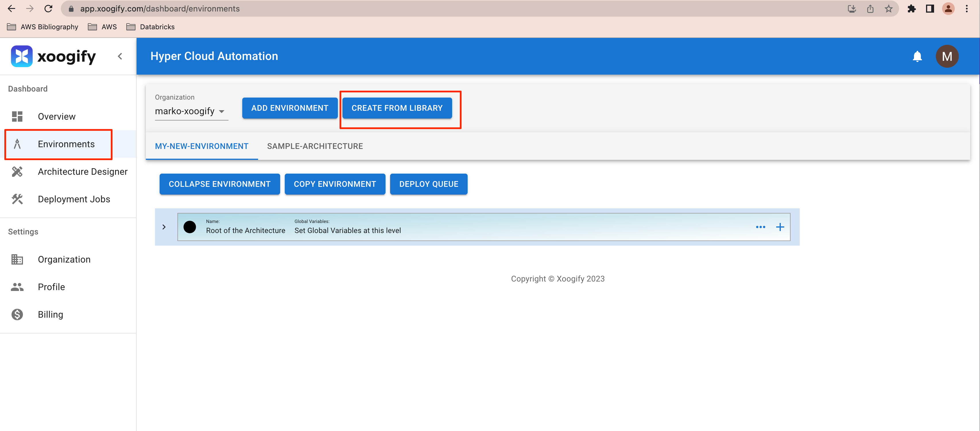Open the marko-xoogify organization dropdown
This screenshot has height=431, width=980.
(x=190, y=111)
